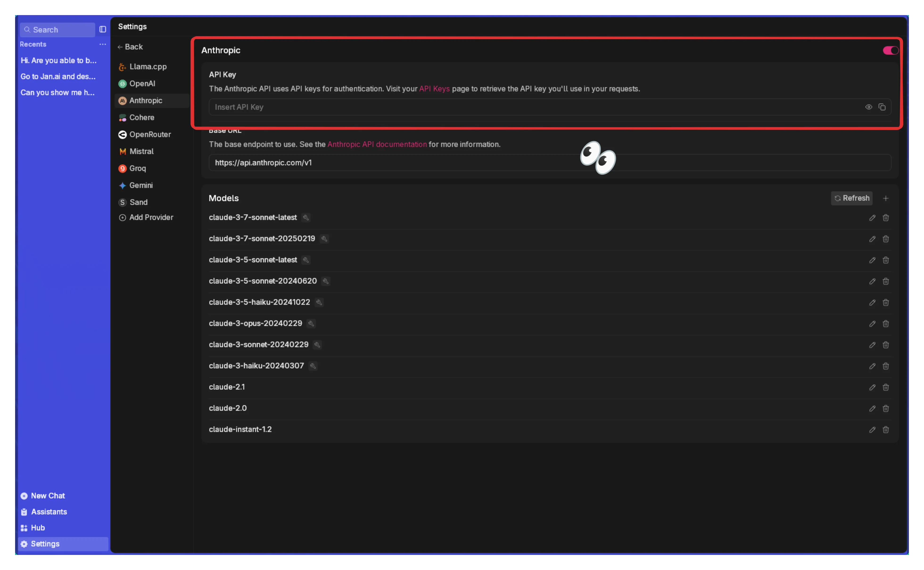
Task: Click the edit pencil next to claude-2.1
Action: 872,387
